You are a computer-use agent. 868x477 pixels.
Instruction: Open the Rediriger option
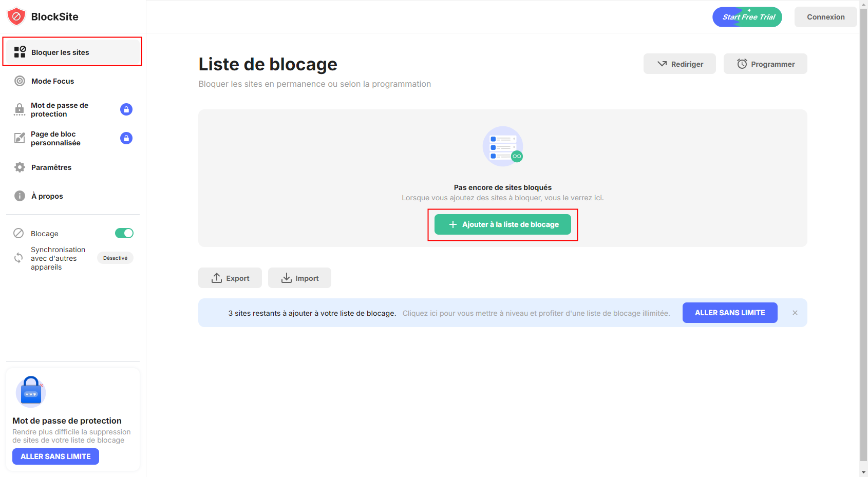(680, 64)
